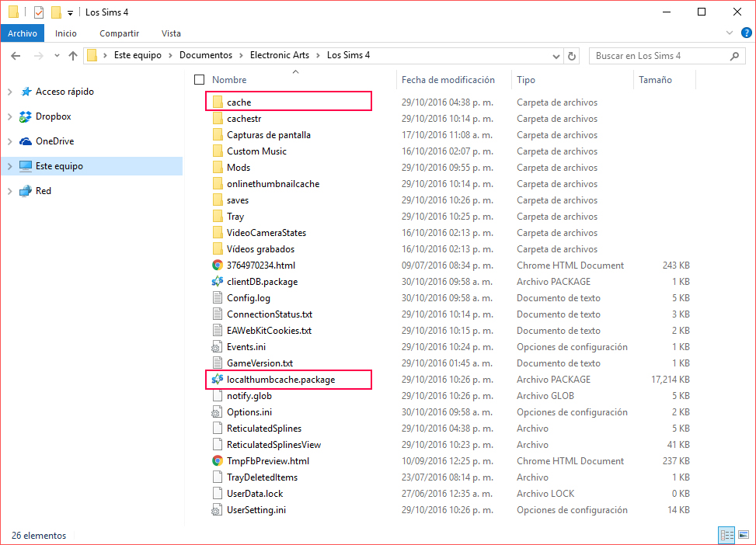Expand the OneDrive tree node
756x545 pixels.
(x=9, y=141)
